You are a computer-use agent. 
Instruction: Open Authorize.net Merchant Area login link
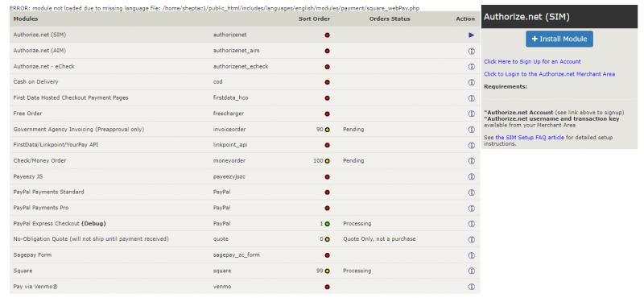[550, 74]
